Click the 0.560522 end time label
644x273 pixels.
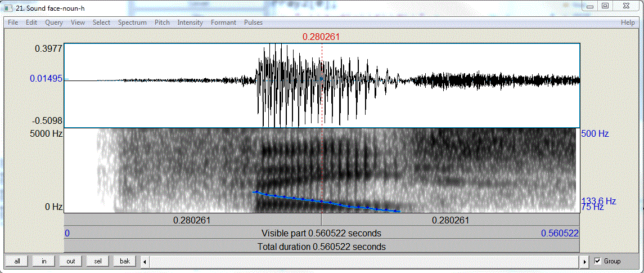coord(560,234)
